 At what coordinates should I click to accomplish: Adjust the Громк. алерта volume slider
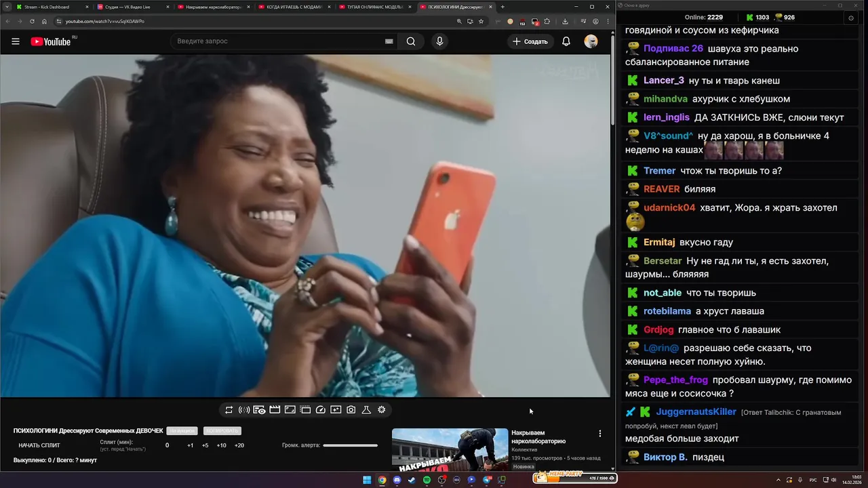[x=351, y=445]
